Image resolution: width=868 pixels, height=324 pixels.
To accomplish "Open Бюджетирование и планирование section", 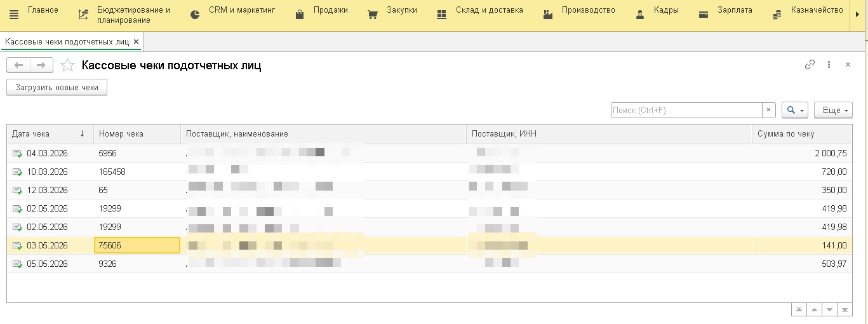I will [126, 15].
